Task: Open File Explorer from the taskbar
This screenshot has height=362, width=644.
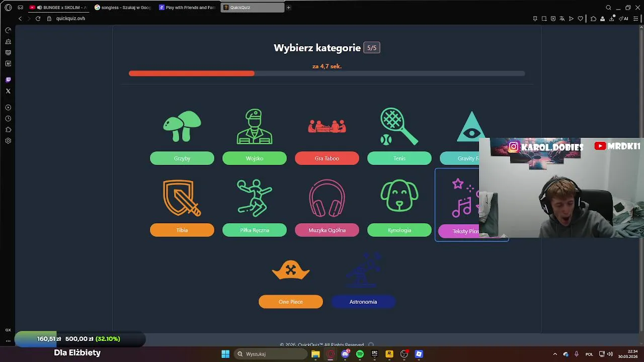Action: click(x=315, y=354)
